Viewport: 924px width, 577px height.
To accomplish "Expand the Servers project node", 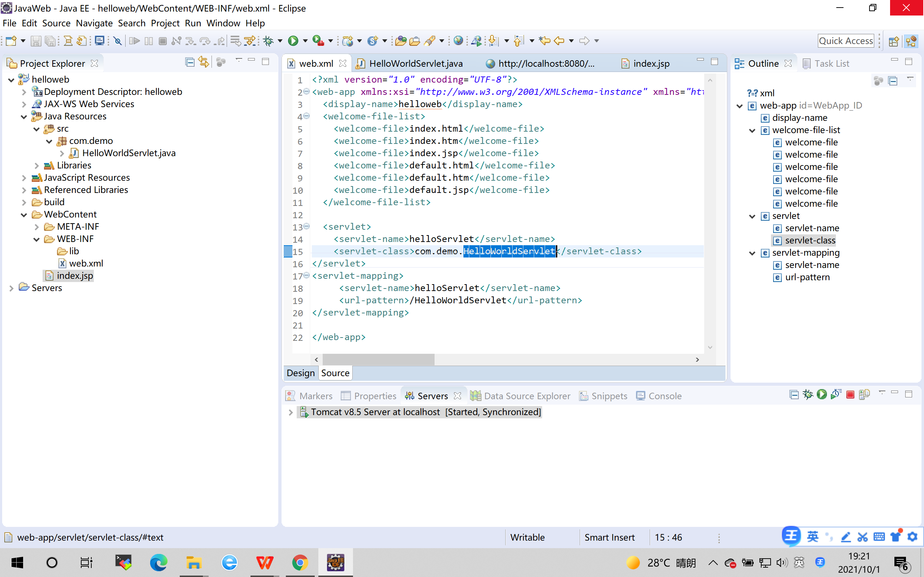I will click(12, 288).
